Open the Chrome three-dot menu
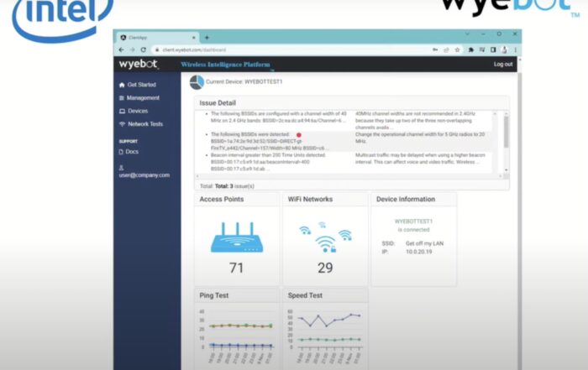Screen dimensions: 588x370 coord(515,50)
